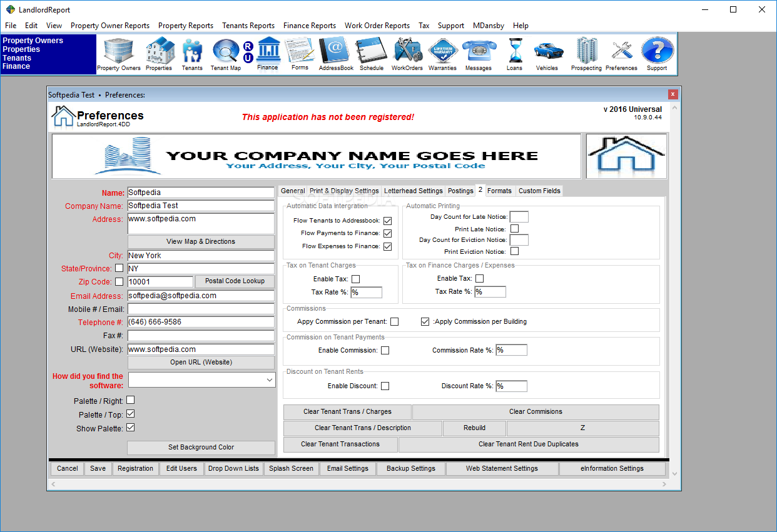777x532 pixels.
Task: Enable Discount on Tenant Rents checkbox
Action: (x=385, y=386)
